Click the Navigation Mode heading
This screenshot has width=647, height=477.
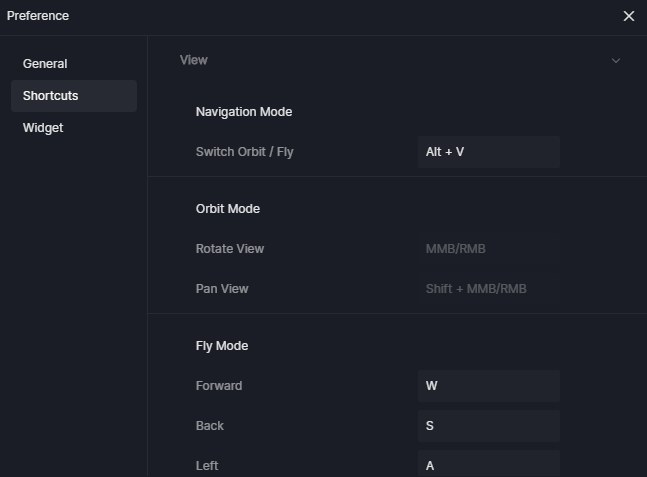coord(244,112)
